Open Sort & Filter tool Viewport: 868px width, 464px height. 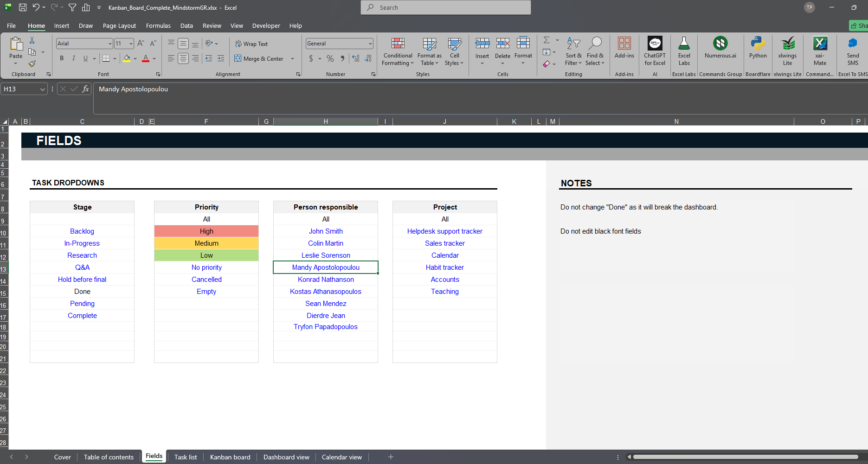tap(573, 52)
